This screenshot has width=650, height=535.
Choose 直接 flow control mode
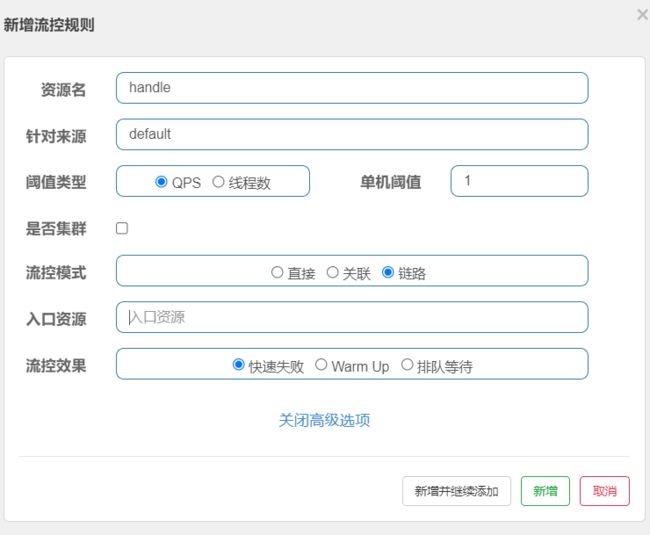click(277, 272)
